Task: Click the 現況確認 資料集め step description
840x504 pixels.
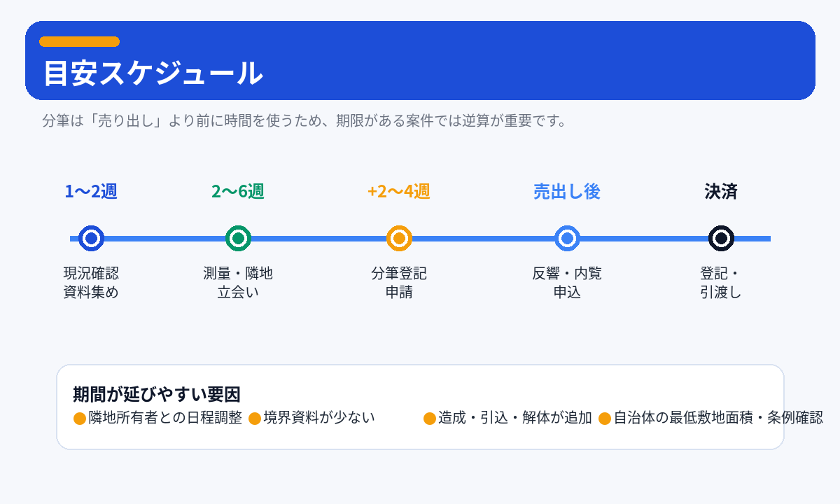Action: click(91, 283)
